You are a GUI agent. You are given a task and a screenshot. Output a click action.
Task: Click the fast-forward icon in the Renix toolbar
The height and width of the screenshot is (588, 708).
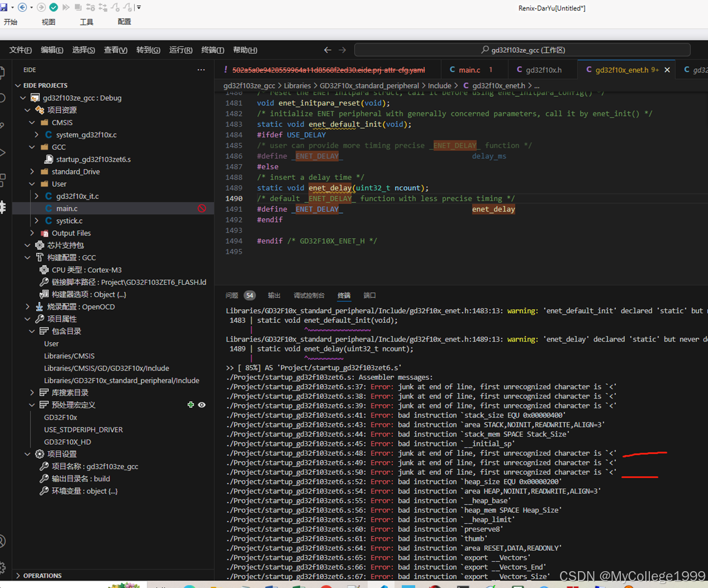(x=66, y=7)
